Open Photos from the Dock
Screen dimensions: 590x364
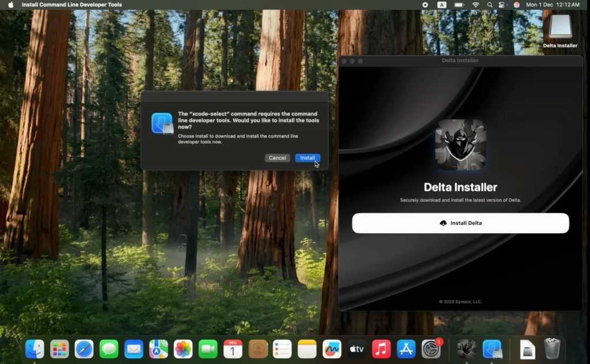tap(183, 350)
